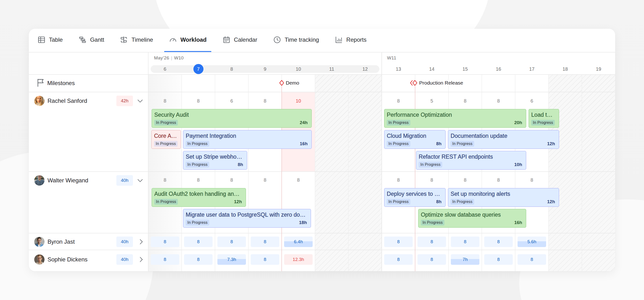644x300 pixels.
Task: Expand Sophie Dickens's workload row
Action: (x=141, y=260)
